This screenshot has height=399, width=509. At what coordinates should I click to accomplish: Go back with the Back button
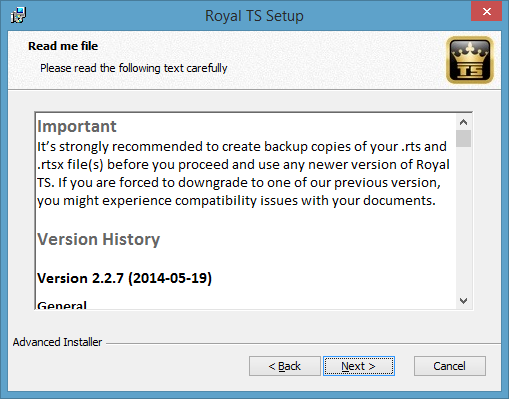[285, 366]
